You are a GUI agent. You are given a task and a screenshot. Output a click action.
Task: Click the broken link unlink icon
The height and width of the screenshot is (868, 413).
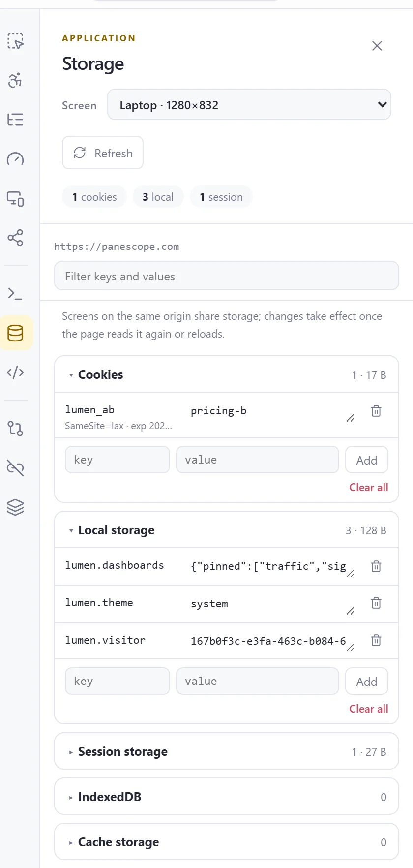[15, 468]
